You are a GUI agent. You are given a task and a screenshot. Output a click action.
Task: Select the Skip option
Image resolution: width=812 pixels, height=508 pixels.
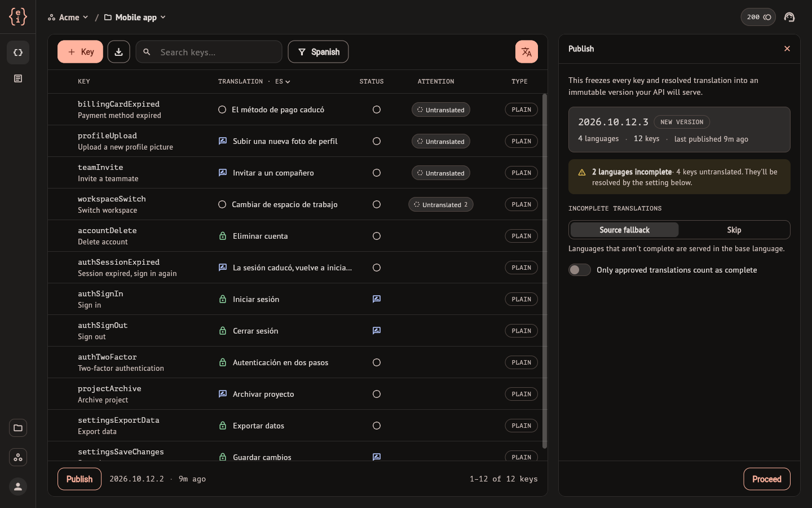(x=734, y=230)
